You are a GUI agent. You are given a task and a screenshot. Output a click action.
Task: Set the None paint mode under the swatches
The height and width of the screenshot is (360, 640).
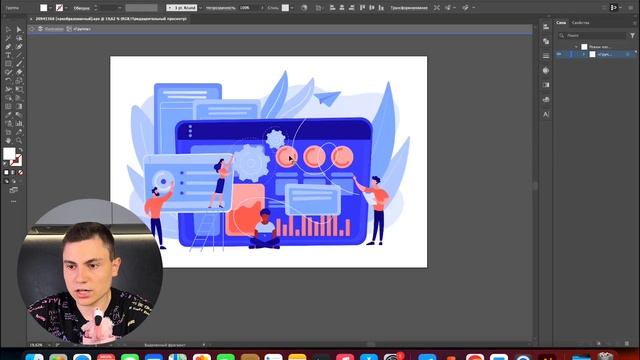(x=20, y=173)
